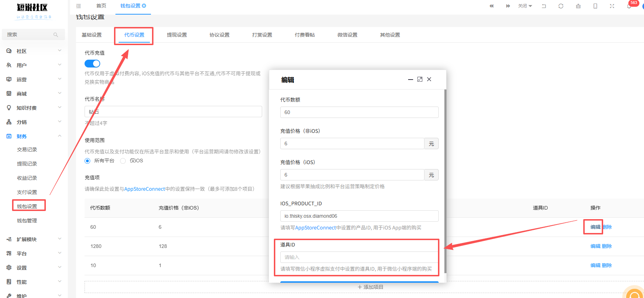Screen dimensions: 644x298
Task: Click 删除 for the 1280 coin row
Action: (607, 246)
